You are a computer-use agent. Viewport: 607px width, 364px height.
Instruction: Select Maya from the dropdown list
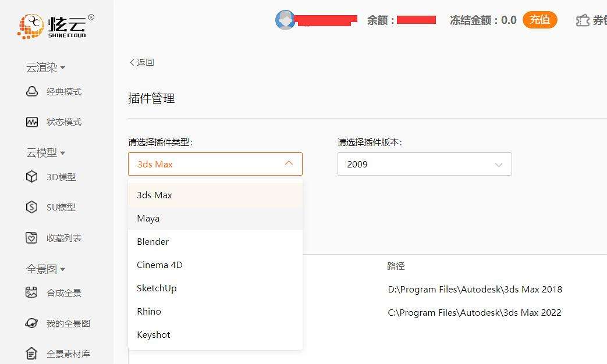[215, 218]
